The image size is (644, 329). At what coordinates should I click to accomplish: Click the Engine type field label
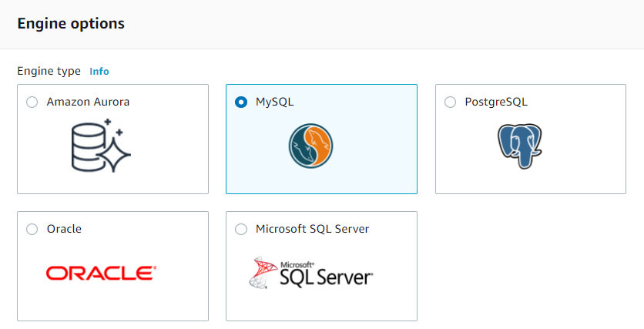49,71
